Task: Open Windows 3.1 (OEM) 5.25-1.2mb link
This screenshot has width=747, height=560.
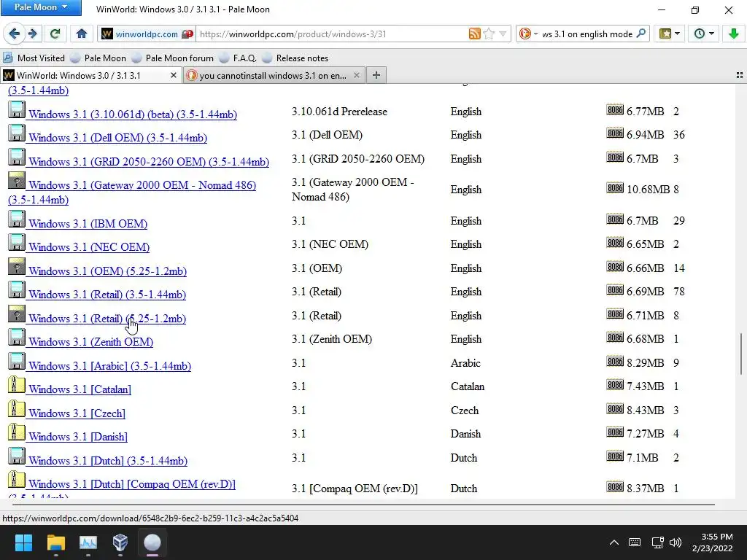Action: [x=107, y=271]
